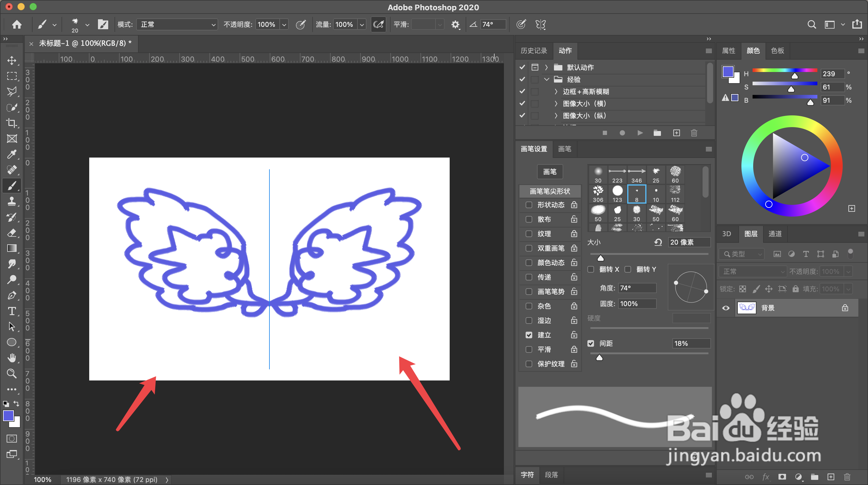Switch to the 历史记录 tab
The image size is (868, 485).
click(534, 51)
